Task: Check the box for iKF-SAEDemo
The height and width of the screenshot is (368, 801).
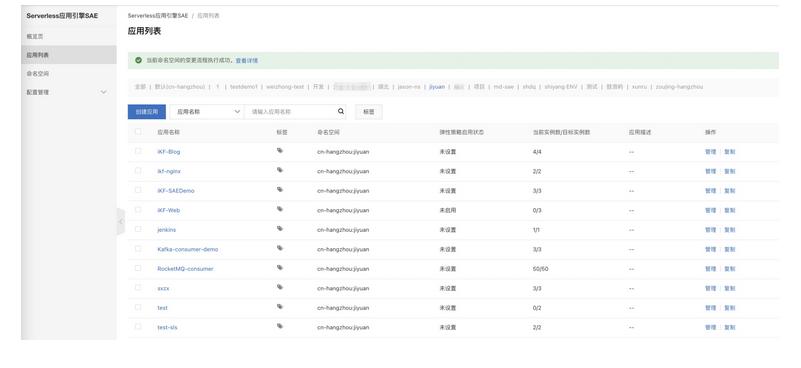Action: click(138, 190)
